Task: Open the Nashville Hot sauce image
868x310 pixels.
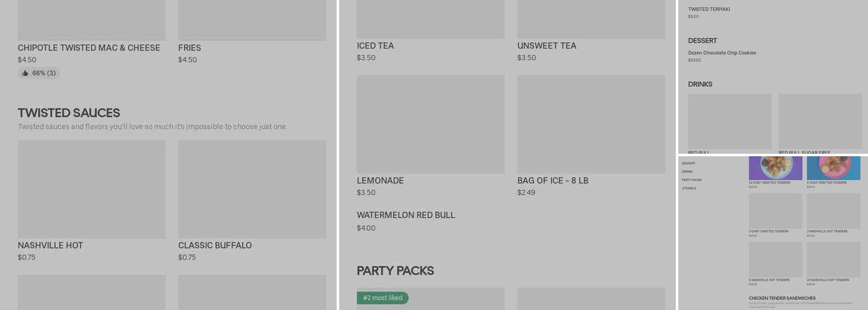Action: (91, 188)
